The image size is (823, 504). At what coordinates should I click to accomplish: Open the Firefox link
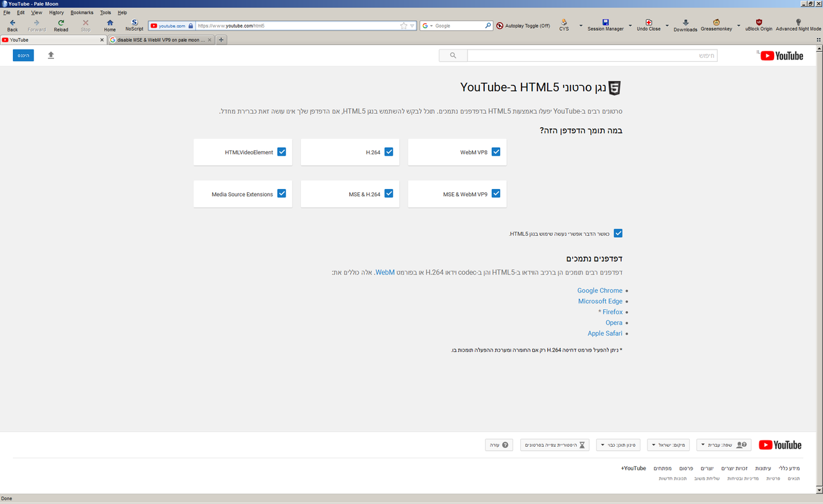point(613,312)
